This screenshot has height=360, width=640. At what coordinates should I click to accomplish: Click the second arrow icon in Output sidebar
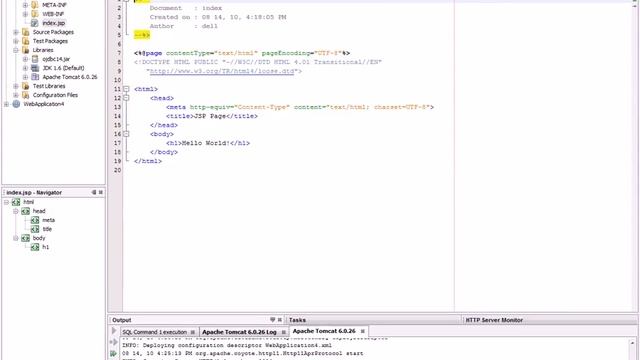coord(114,342)
